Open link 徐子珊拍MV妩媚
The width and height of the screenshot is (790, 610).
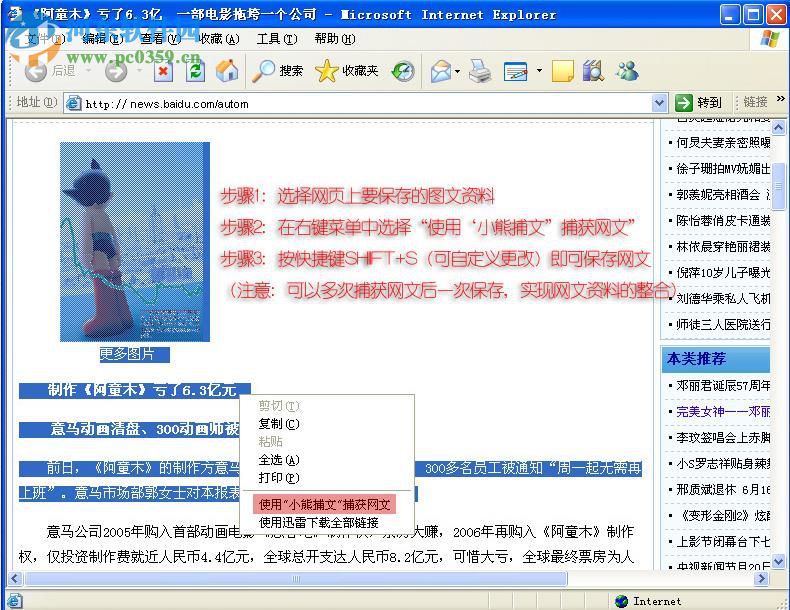pyautogui.click(x=723, y=168)
